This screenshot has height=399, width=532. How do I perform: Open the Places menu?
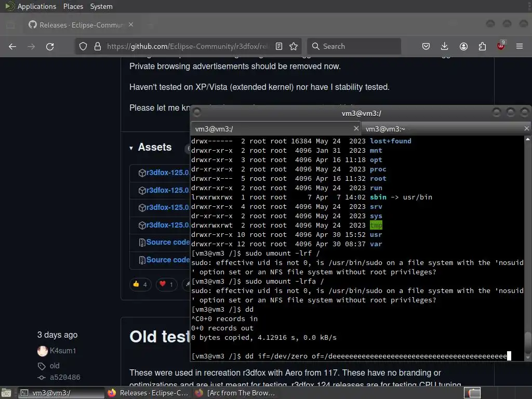tap(73, 6)
